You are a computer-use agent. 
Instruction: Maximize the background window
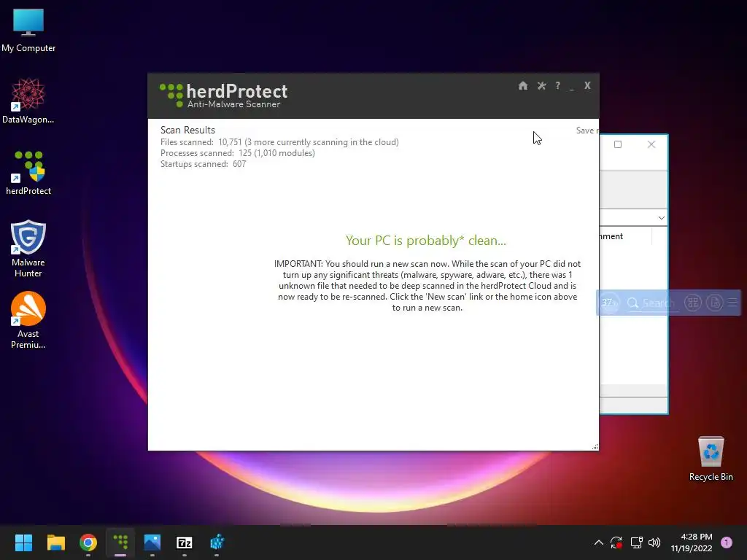point(618,144)
